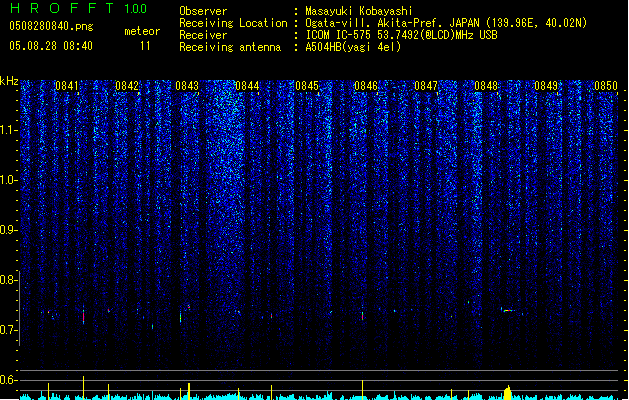Click the Receiving antenna field label
Image resolution: width=629 pixels, height=400 pixels.
230,47
